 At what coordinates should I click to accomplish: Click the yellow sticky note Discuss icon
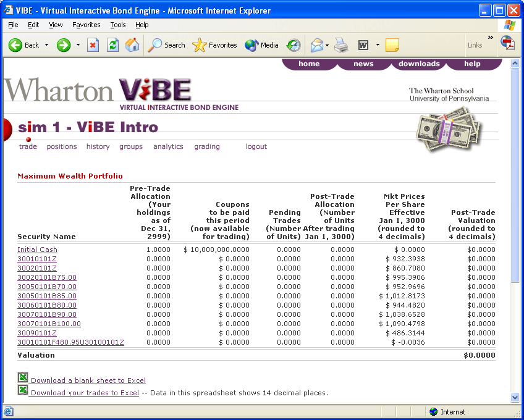tap(392, 45)
